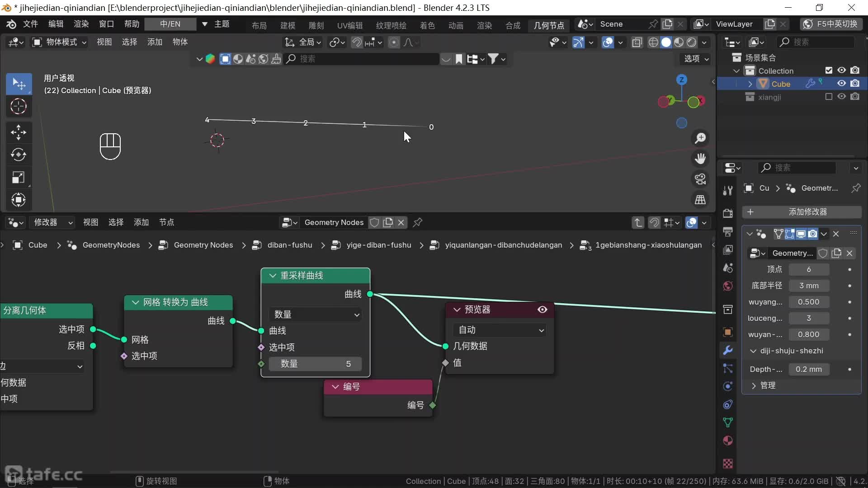Select the Cursor tool in viewport toolbar
The width and height of the screenshot is (868, 488).
coord(19,107)
